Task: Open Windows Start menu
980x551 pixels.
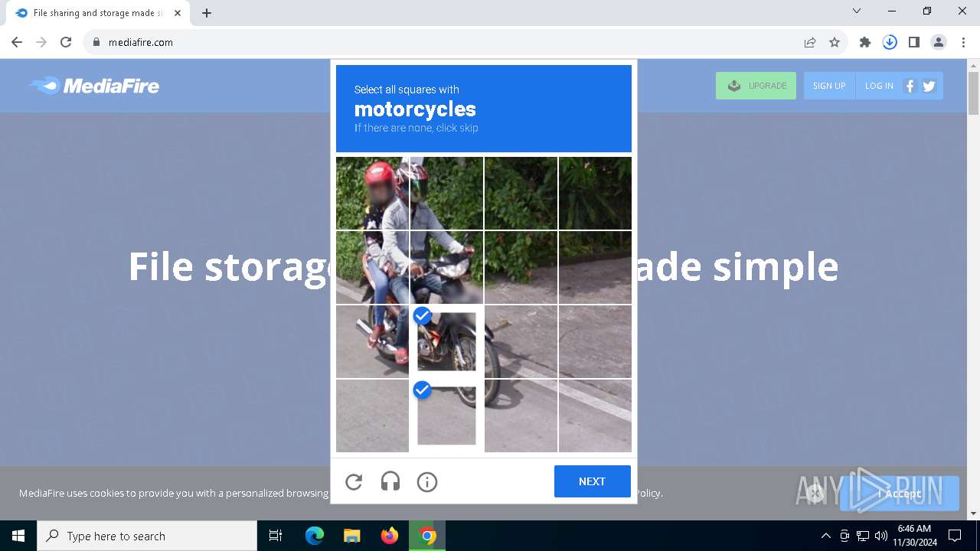Action: click(18, 536)
